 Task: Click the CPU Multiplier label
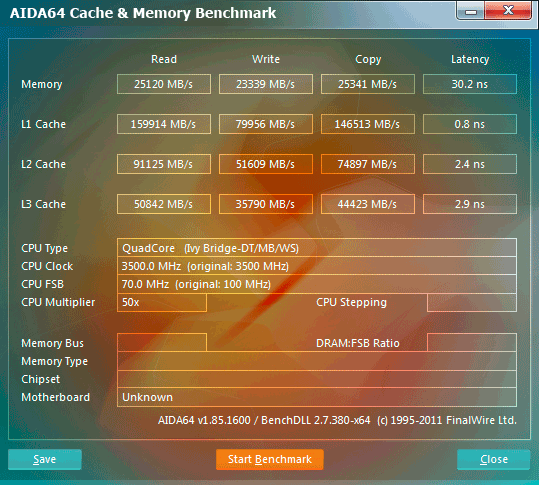[x=58, y=302]
